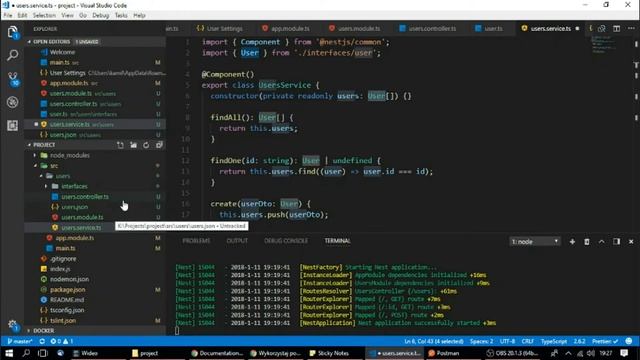Open changes icon in editor toolbar
The width and height of the screenshot is (640, 360).
pos(602,29)
